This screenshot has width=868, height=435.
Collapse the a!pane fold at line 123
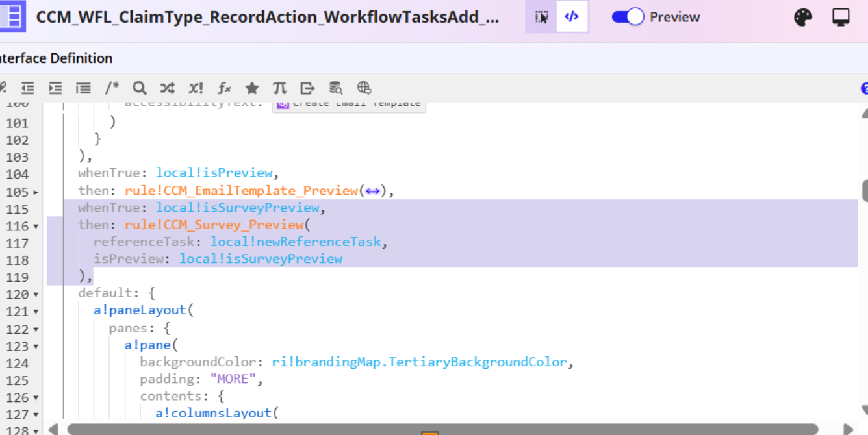(35, 347)
